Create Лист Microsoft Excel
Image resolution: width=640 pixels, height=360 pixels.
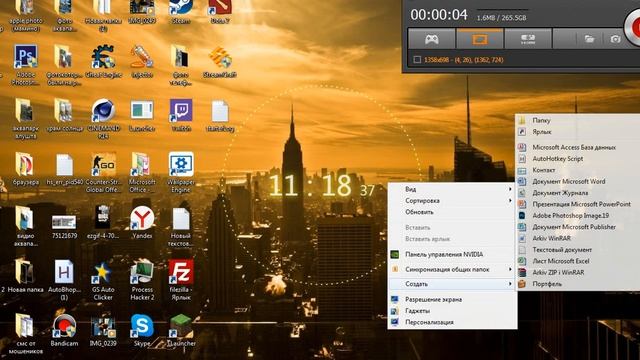[x=578, y=261]
